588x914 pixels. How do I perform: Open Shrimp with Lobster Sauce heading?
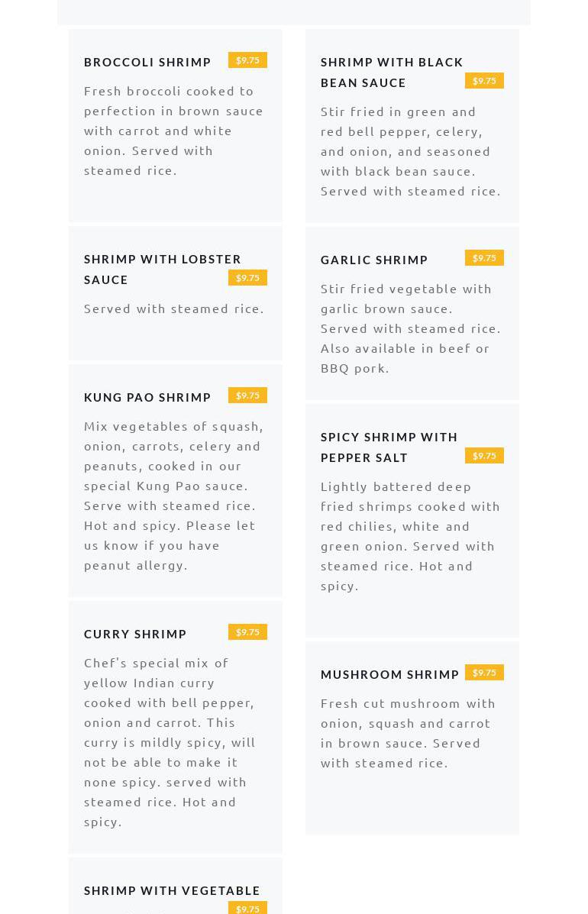[x=162, y=269]
